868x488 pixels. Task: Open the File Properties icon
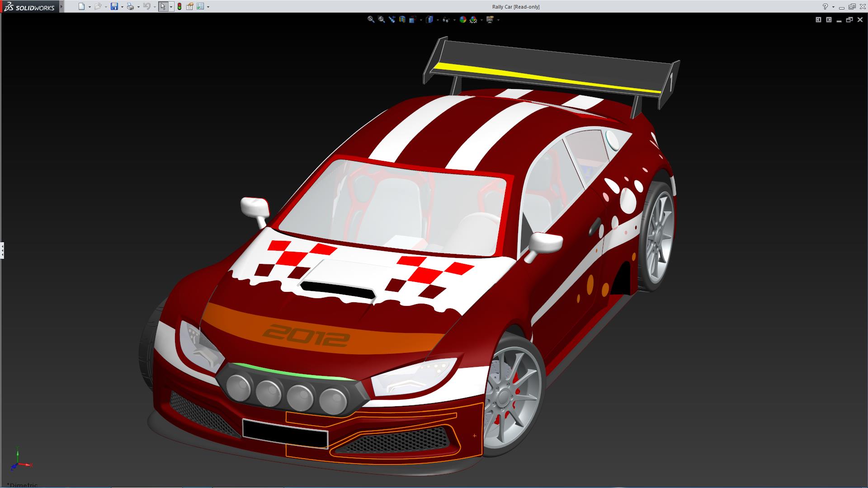(x=190, y=7)
